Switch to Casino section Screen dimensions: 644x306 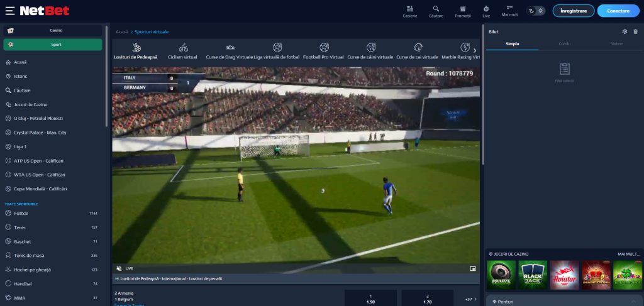coord(53,30)
